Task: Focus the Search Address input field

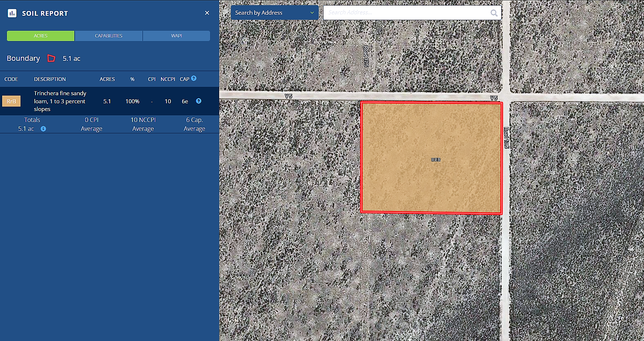Action: point(406,13)
